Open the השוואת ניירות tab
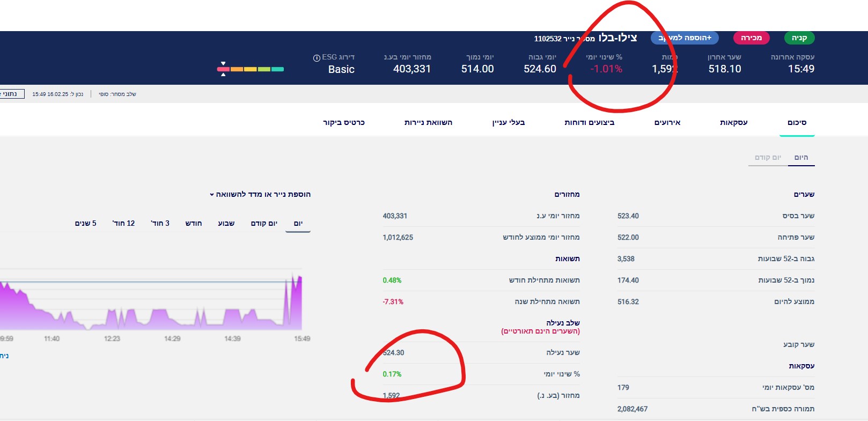Image resolution: width=868 pixels, height=421 pixels. click(428, 123)
